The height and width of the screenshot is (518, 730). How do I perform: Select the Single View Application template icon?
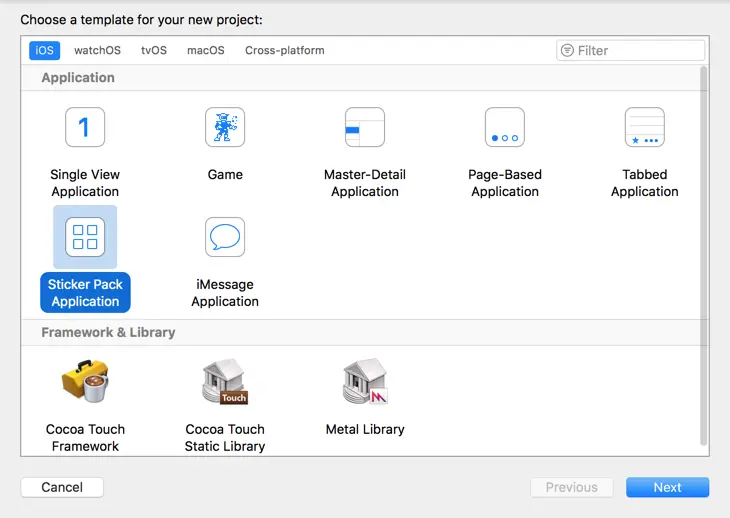tap(85, 127)
